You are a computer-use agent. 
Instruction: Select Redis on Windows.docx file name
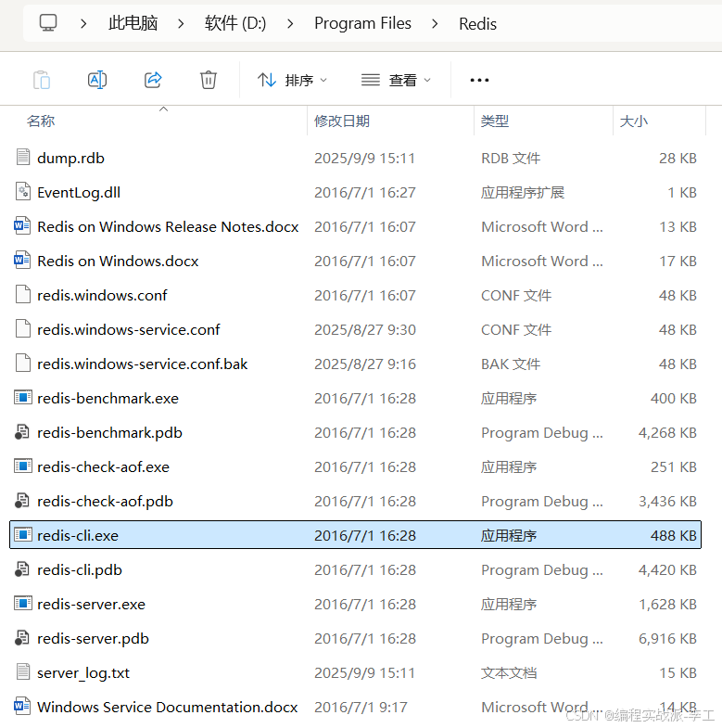[118, 262]
